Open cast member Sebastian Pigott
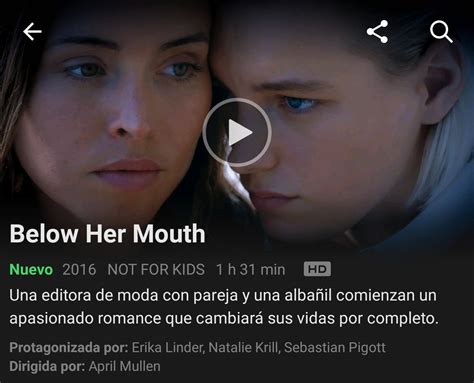 point(335,347)
